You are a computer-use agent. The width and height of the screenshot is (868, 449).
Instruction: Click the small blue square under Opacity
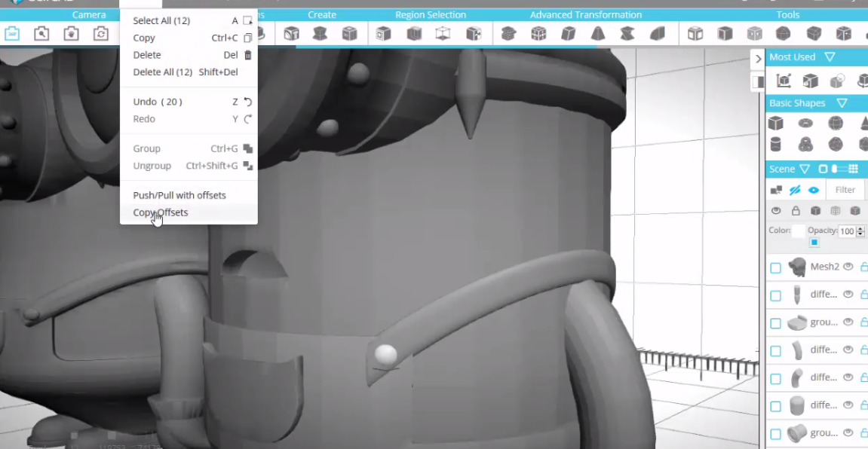814,242
